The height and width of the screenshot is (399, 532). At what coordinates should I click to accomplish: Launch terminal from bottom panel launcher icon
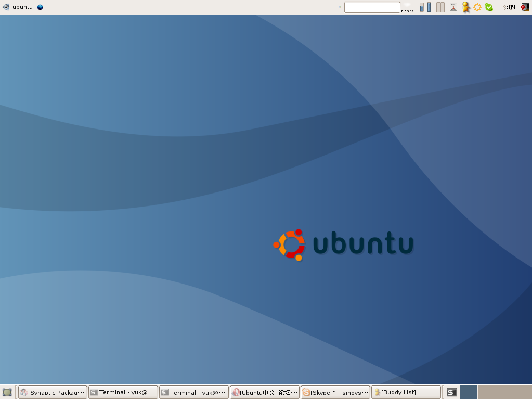tap(451, 393)
